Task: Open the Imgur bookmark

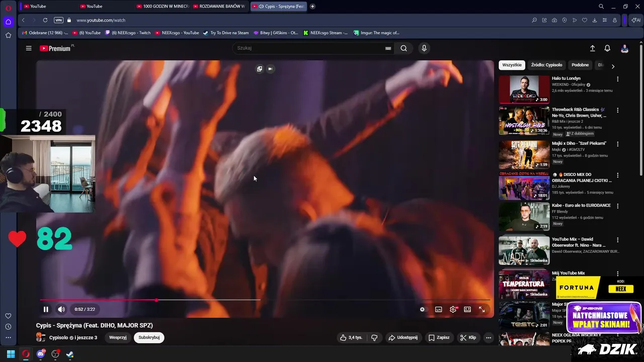Action: click(376, 33)
